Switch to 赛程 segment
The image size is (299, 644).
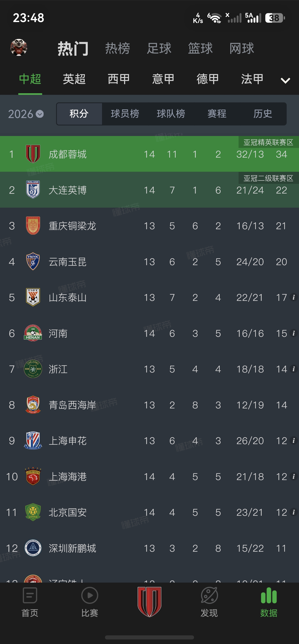217,114
